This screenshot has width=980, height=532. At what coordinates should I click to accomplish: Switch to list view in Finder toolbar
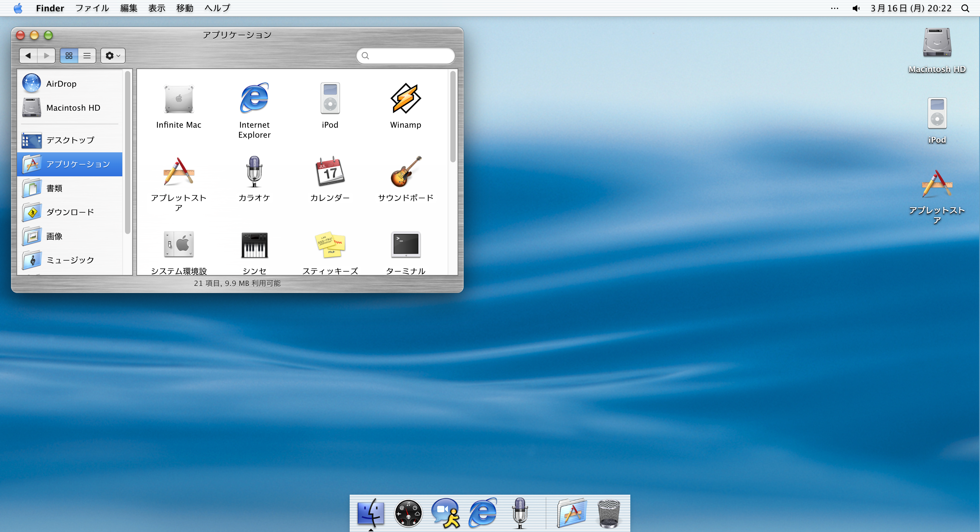coord(87,56)
